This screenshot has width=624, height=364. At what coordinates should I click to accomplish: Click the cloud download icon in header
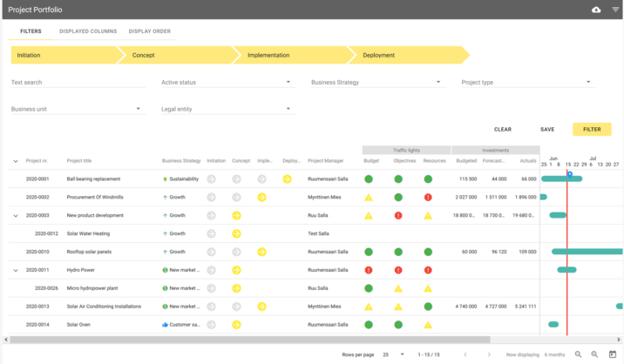(x=596, y=10)
